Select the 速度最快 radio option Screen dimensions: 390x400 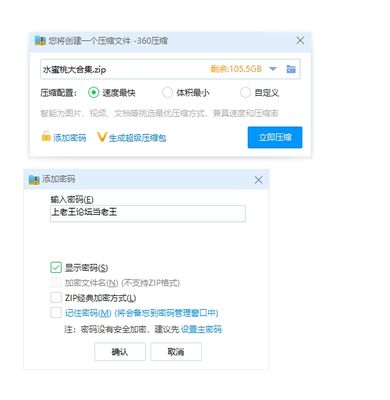pyautogui.click(x=94, y=92)
